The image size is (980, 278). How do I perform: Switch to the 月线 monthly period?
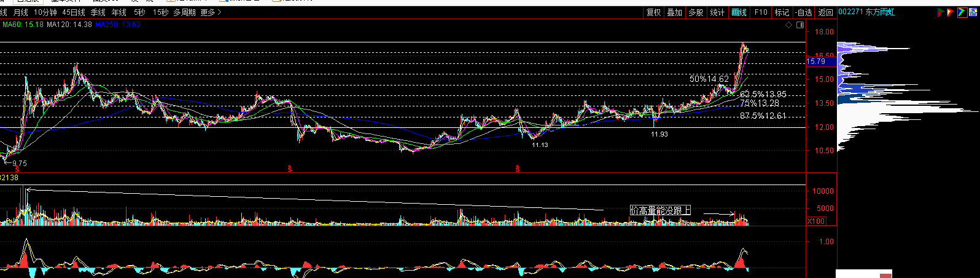coord(21,12)
